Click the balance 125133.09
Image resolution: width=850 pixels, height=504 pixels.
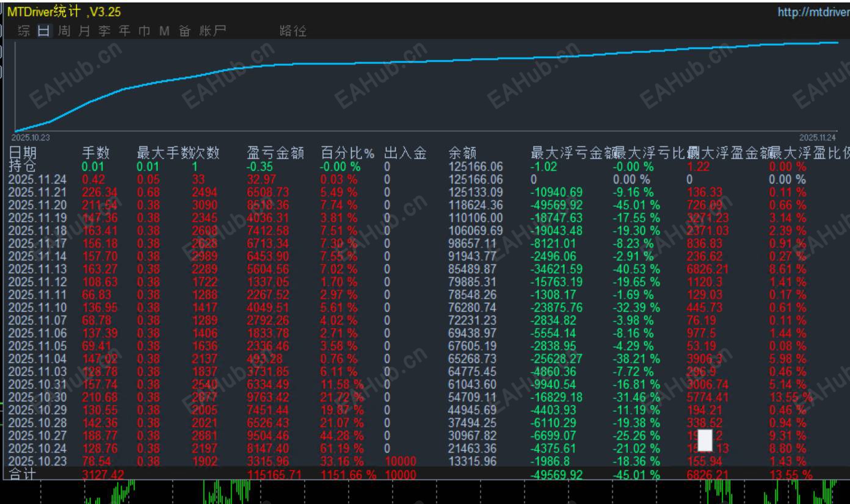(476, 192)
